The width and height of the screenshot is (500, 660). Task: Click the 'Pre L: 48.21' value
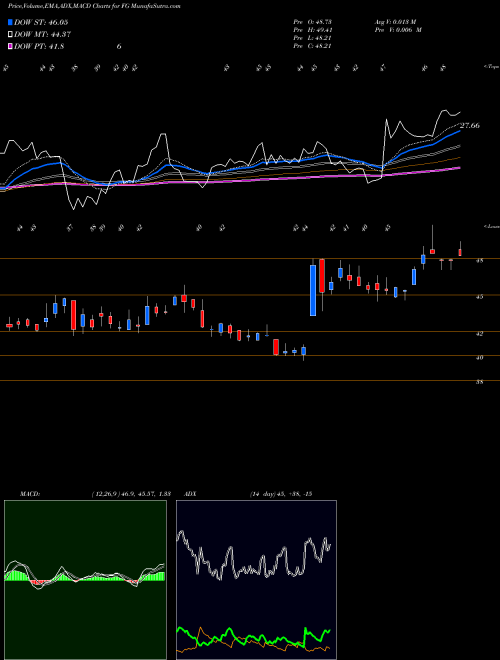pos(313,38)
